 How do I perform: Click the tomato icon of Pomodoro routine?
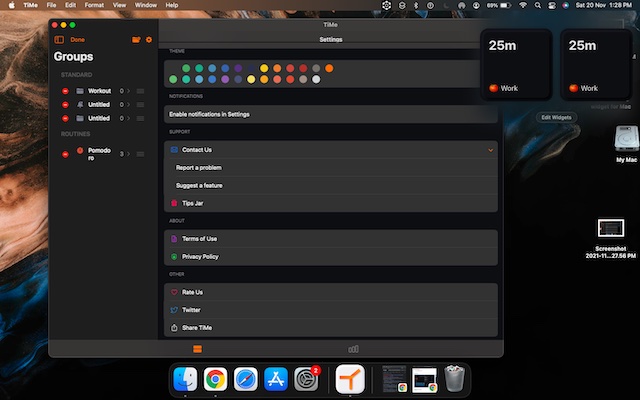coord(80,151)
